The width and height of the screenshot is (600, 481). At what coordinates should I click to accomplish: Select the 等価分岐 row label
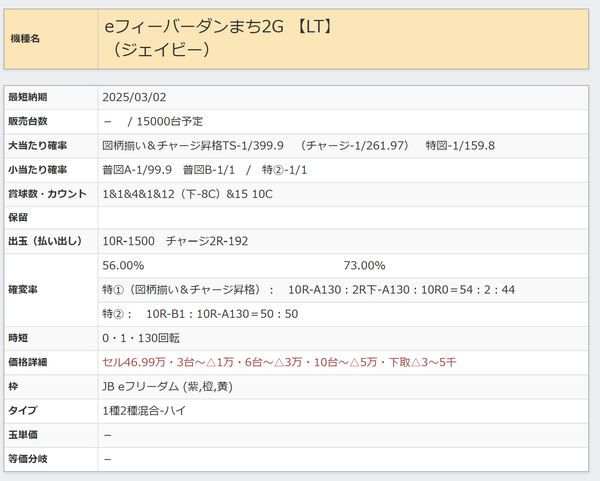tap(28, 459)
